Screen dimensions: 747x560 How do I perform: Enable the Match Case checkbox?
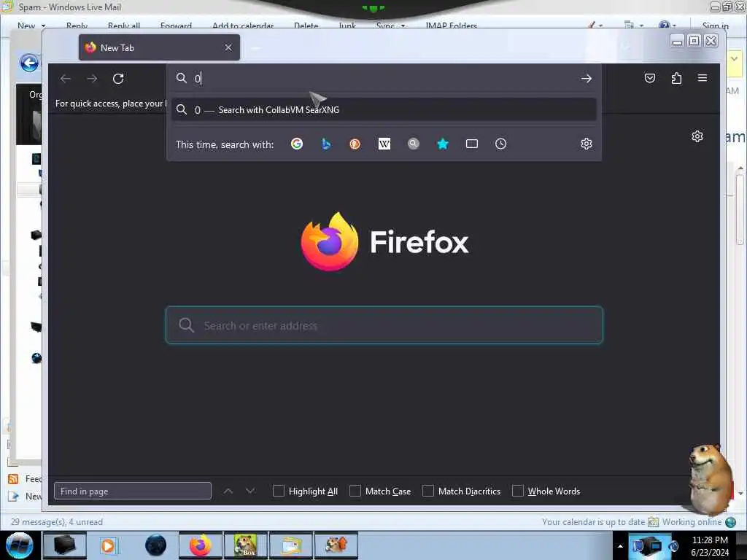pos(355,491)
